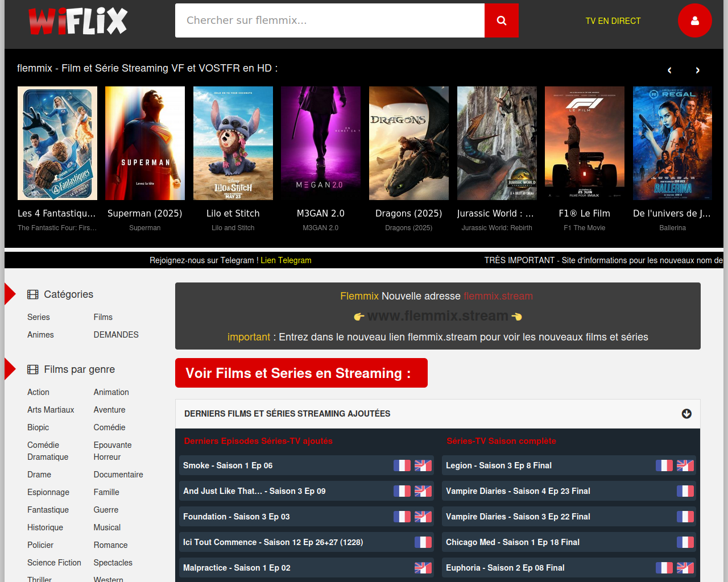Open Legion Saison 3 Ep 8 Final

click(x=499, y=465)
